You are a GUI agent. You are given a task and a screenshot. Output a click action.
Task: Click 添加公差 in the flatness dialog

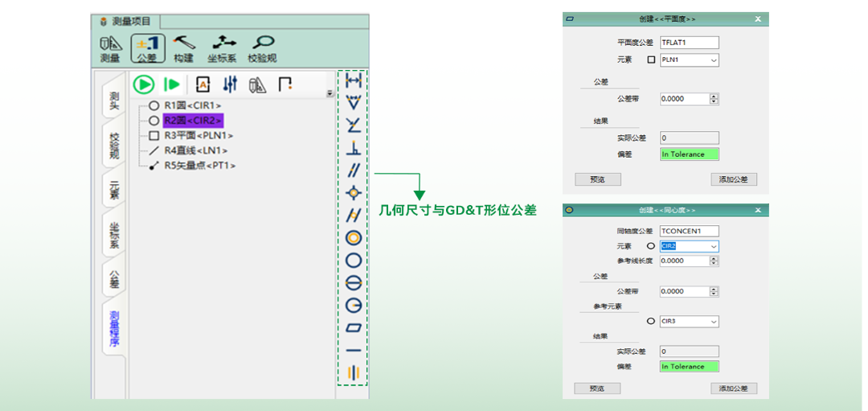click(x=734, y=179)
